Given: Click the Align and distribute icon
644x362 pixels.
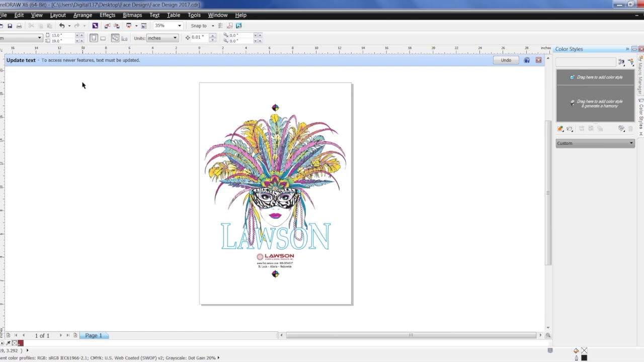Looking at the screenshot, I should coord(220,26).
